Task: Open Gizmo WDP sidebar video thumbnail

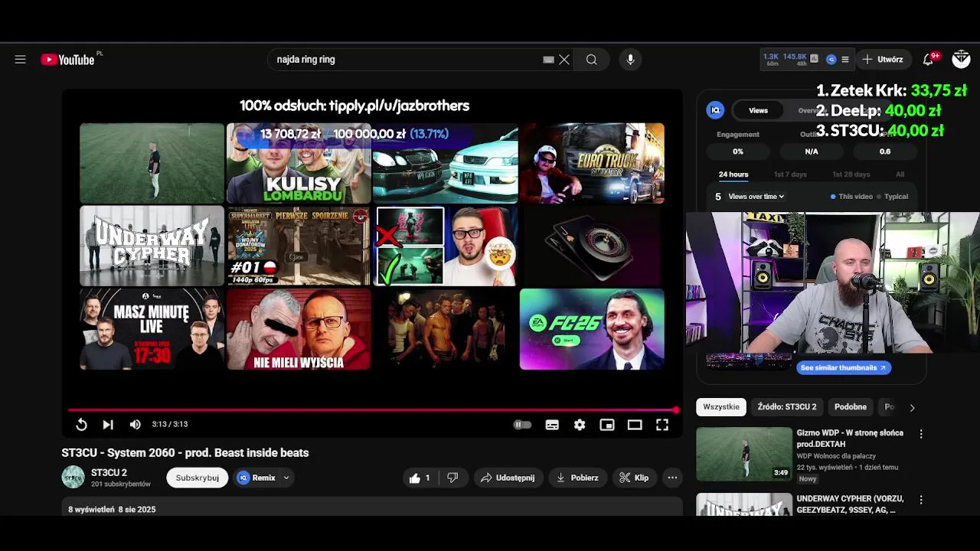Action: 743,454
